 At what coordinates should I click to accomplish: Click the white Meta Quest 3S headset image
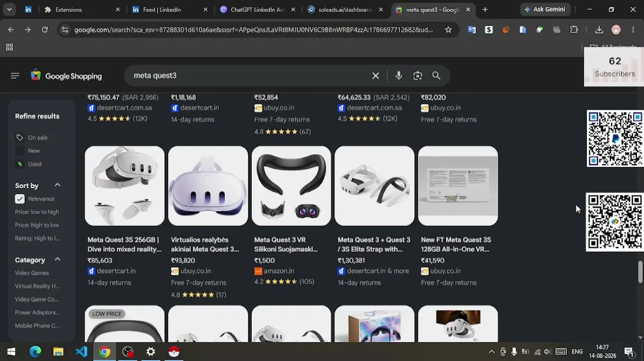pos(124,186)
